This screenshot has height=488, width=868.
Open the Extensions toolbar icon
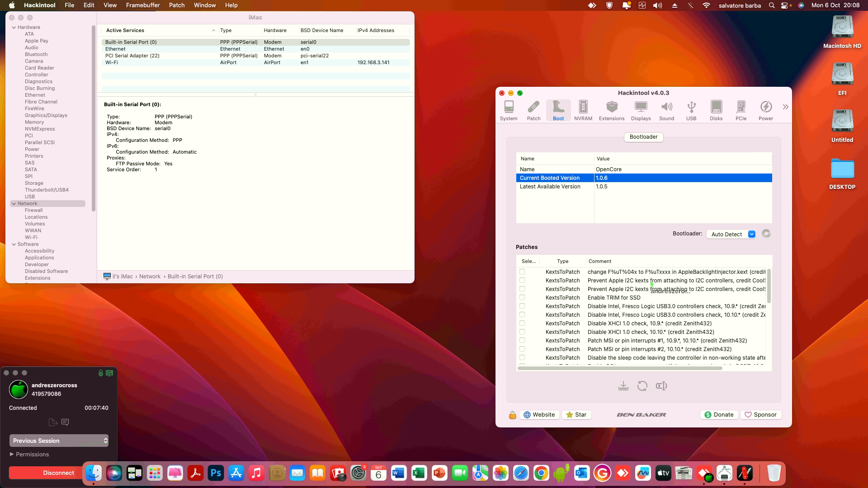612,111
